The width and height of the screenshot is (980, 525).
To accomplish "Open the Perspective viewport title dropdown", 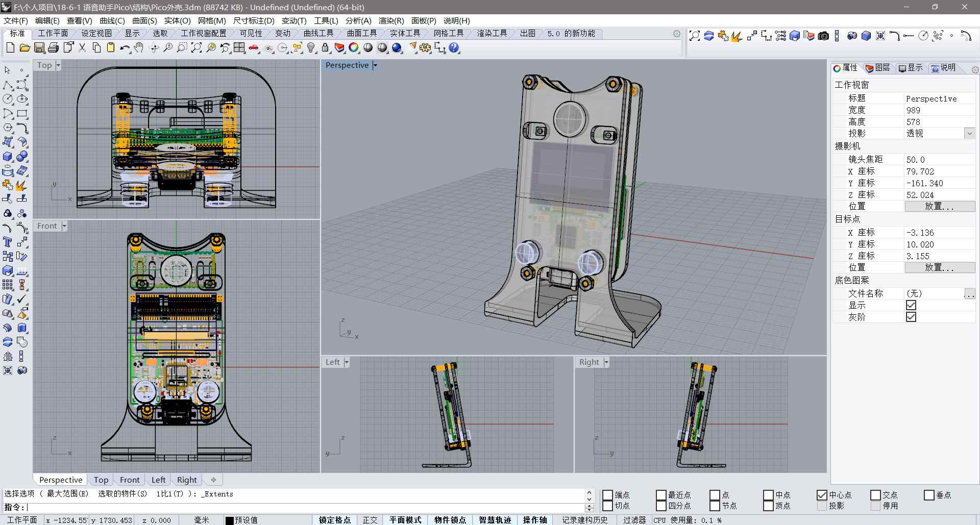I will pyautogui.click(x=375, y=65).
